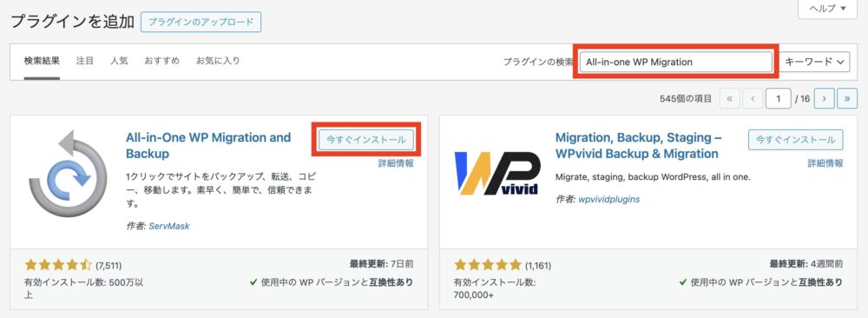Click the 545個の項目 count text

686,98
